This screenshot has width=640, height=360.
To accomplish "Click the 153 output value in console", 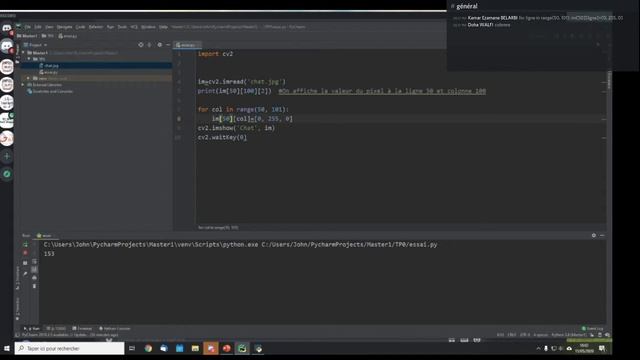I will point(49,254).
